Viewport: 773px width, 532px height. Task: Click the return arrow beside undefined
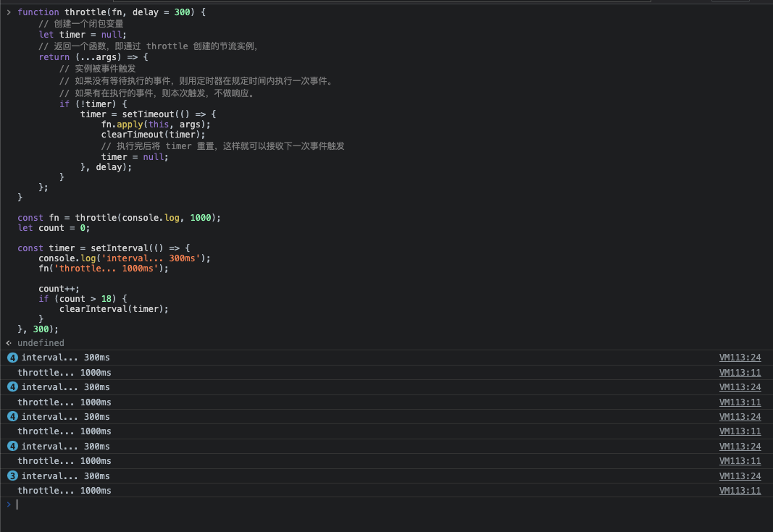(9, 343)
